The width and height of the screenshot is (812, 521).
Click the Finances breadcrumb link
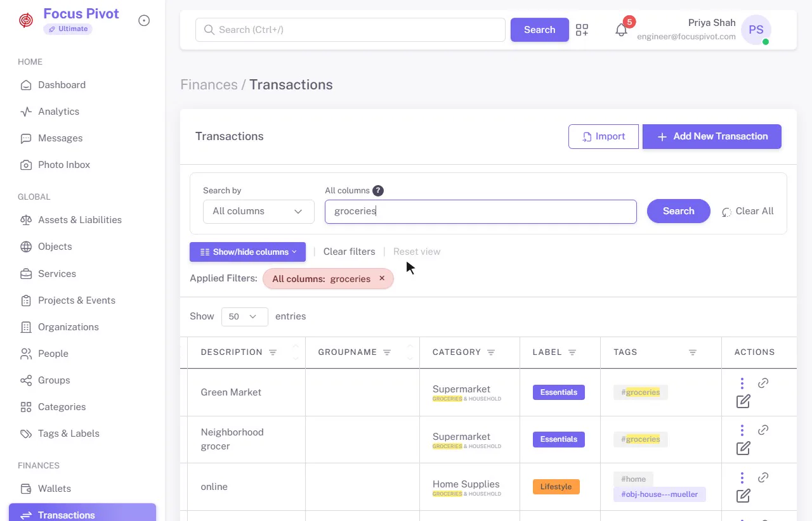click(x=209, y=85)
